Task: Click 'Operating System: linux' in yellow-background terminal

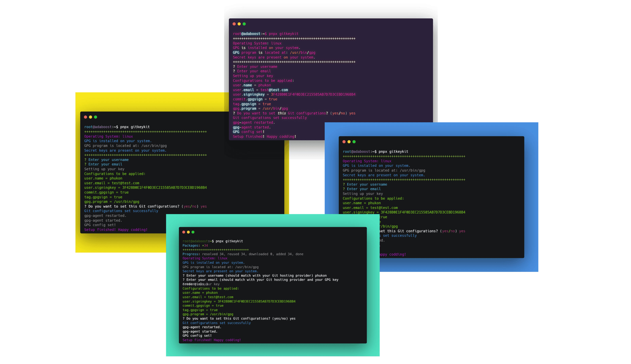Action: [x=108, y=136]
